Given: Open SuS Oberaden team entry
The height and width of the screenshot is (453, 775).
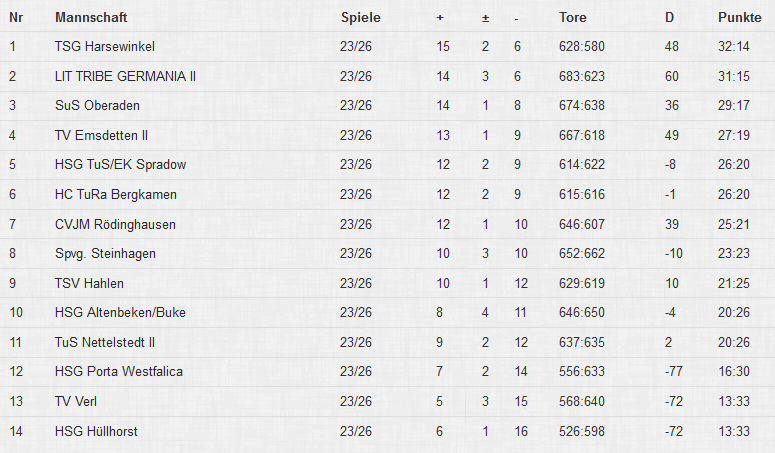Looking at the screenshot, I should click(x=97, y=105).
